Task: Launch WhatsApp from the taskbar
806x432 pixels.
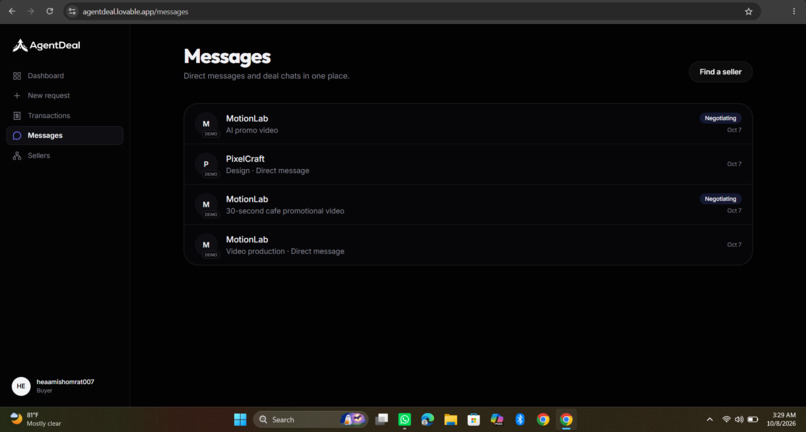Action: coord(405,420)
